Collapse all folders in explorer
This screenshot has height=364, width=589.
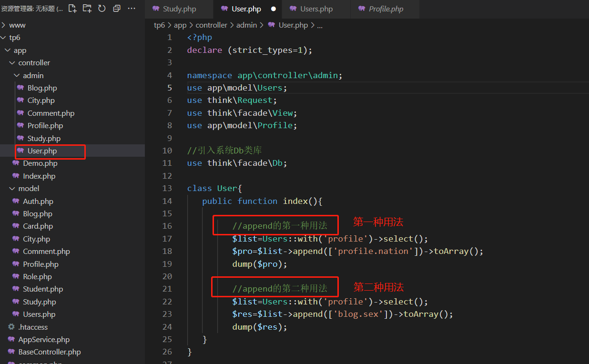click(x=117, y=8)
